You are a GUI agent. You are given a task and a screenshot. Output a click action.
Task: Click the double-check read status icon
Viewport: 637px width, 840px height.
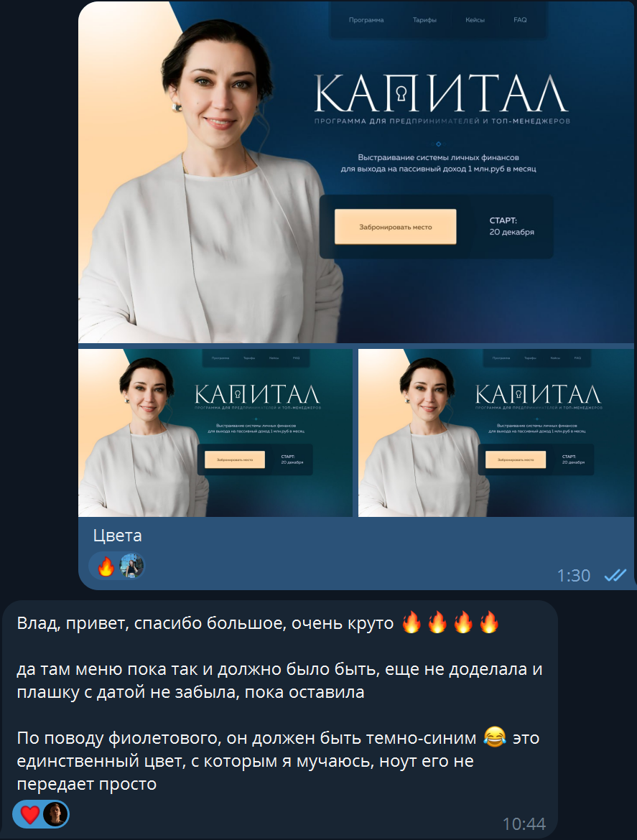(615, 575)
